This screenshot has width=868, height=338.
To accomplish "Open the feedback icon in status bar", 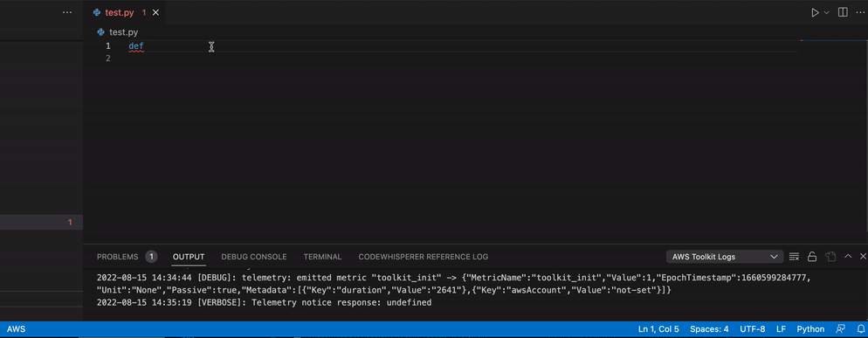I will [x=841, y=329].
